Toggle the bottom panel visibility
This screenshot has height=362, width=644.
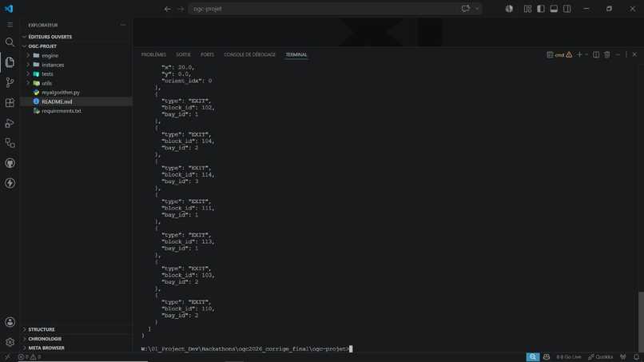tap(554, 9)
